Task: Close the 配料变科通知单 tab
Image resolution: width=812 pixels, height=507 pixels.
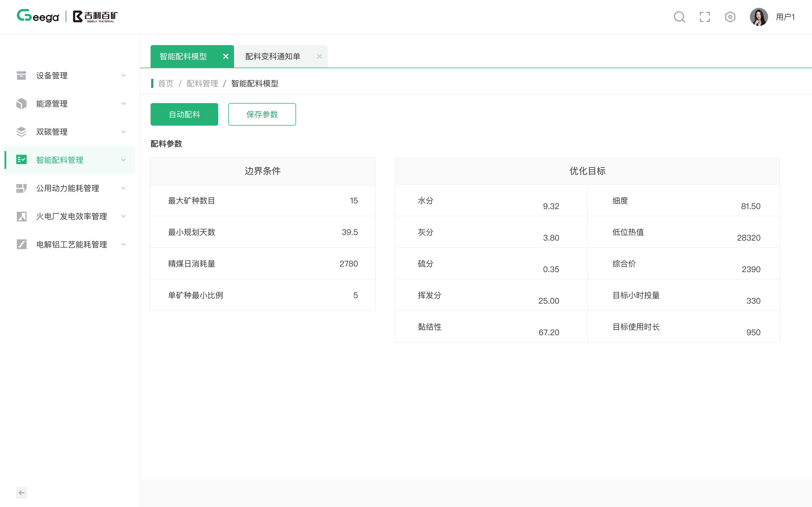Action: [x=319, y=56]
